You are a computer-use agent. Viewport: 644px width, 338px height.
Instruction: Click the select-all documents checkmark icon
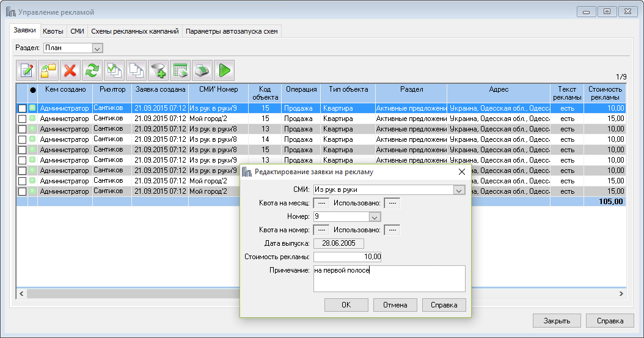[114, 70]
